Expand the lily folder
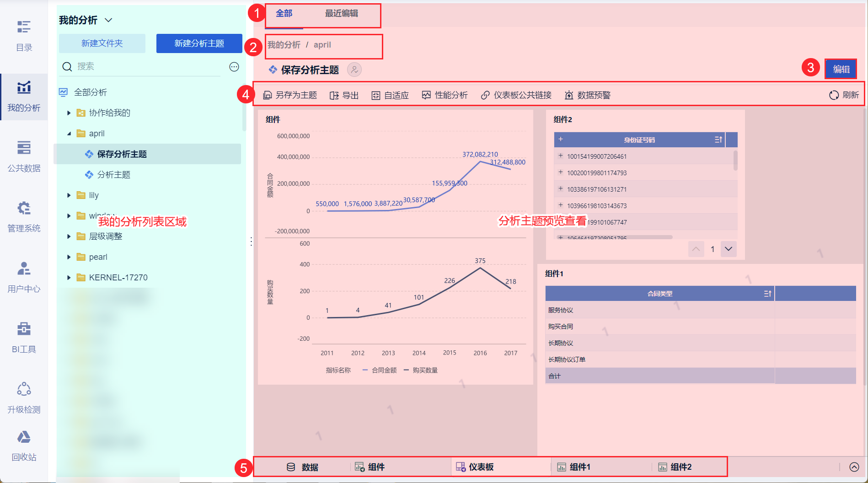Viewport: 868px width, 483px height. pos(69,195)
